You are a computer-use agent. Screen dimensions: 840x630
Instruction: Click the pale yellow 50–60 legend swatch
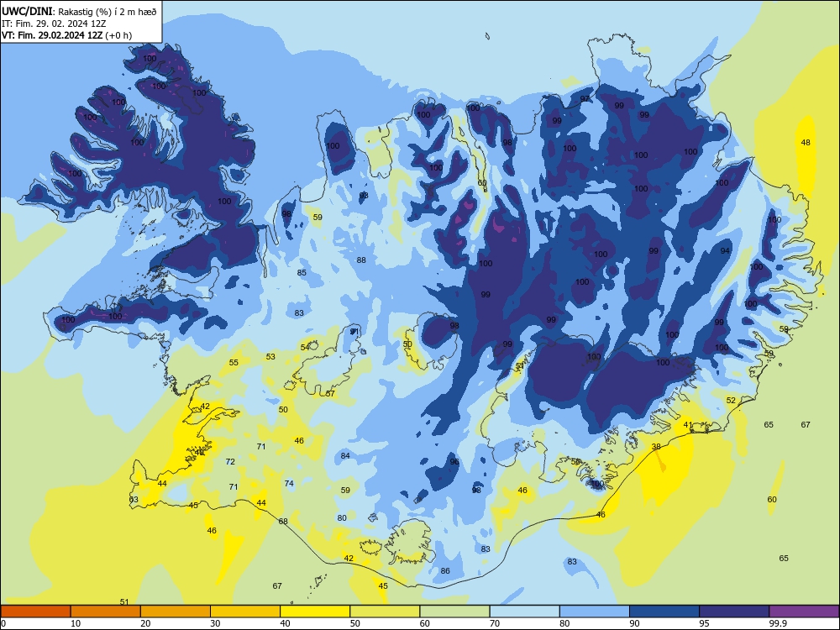click(385, 612)
